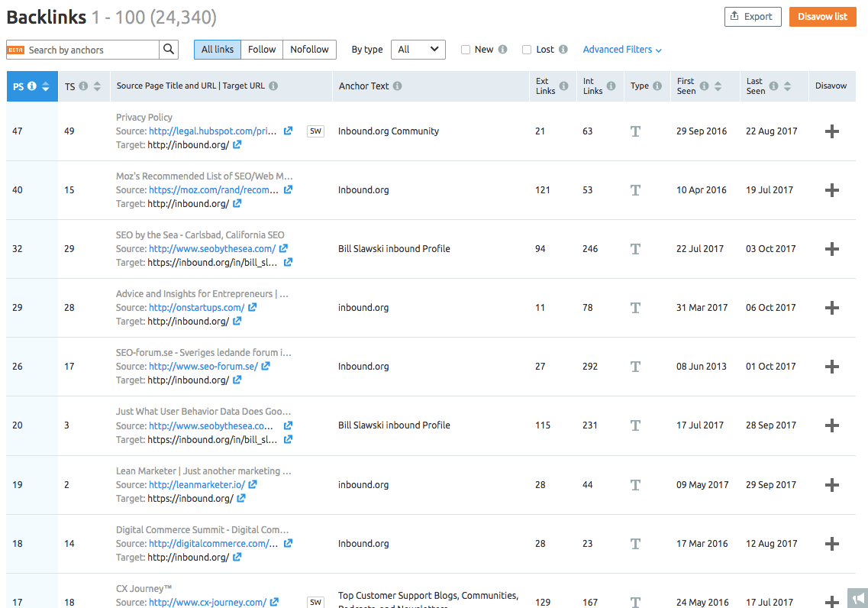Open the By type dropdown set to All
The width and height of the screenshot is (868, 608).
coord(418,50)
